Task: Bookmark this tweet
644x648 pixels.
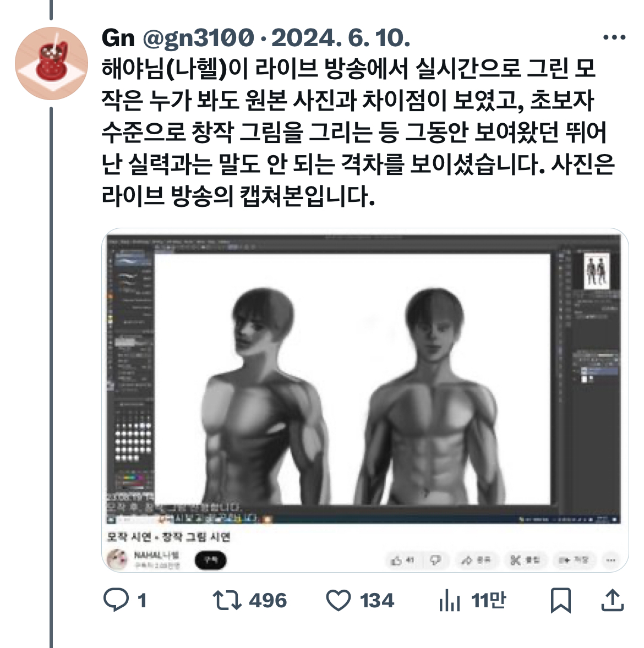Action: point(561,601)
